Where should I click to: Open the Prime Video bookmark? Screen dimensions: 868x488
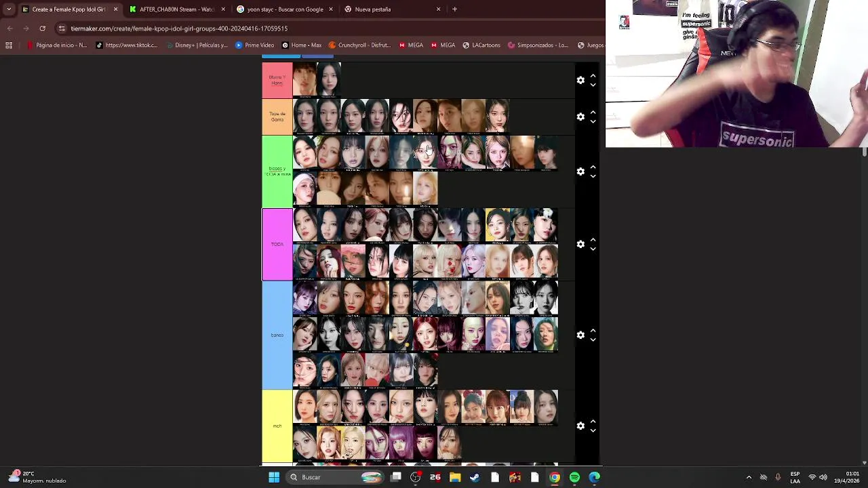[x=255, y=45]
